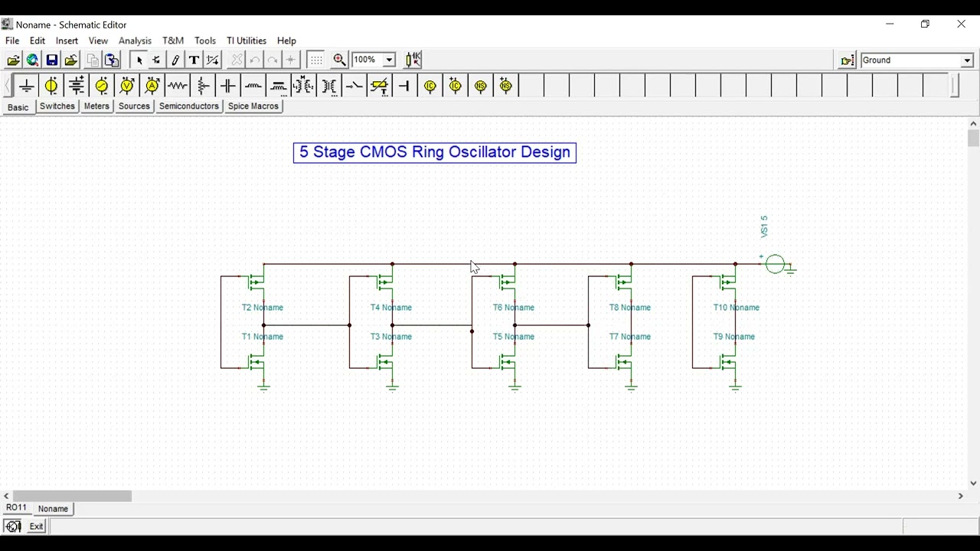
Task: Pick the Coupled inductors component
Action: pyautogui.click(x=279, y=86)
